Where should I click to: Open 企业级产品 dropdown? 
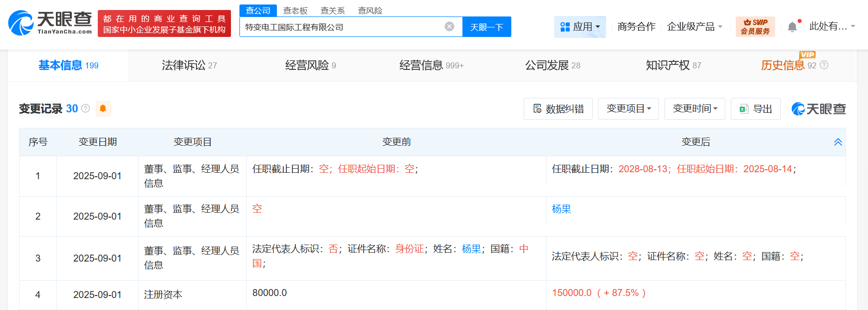click(694, 26)
